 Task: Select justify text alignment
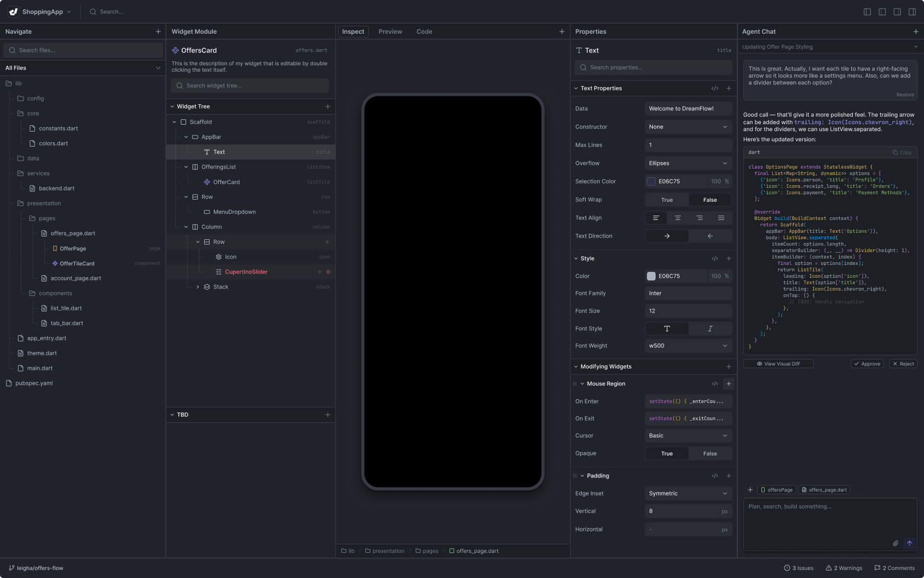click(721, 218)
